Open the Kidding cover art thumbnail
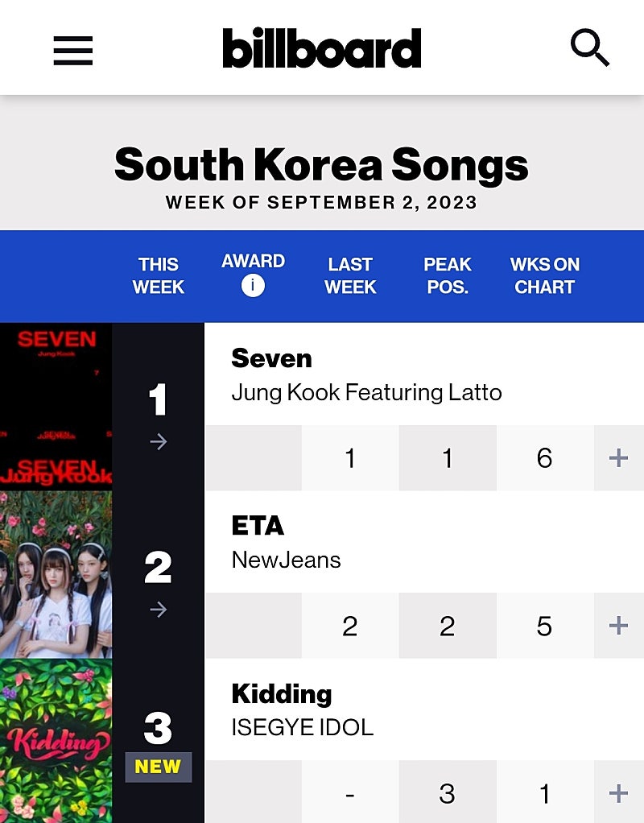Image resolution: width=644 pixels, height=823 pixels. click(x=56, y=741)
